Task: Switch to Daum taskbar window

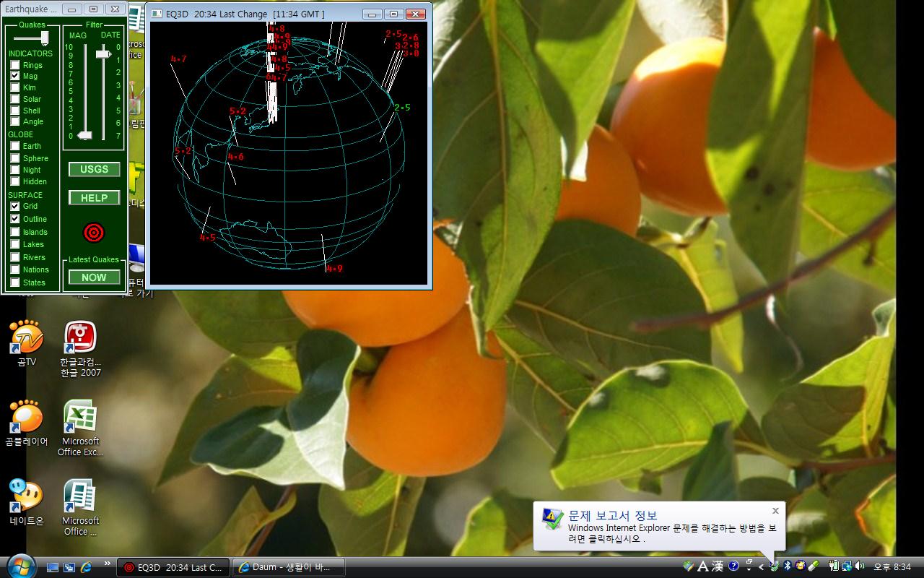Action: click(288, 567)
